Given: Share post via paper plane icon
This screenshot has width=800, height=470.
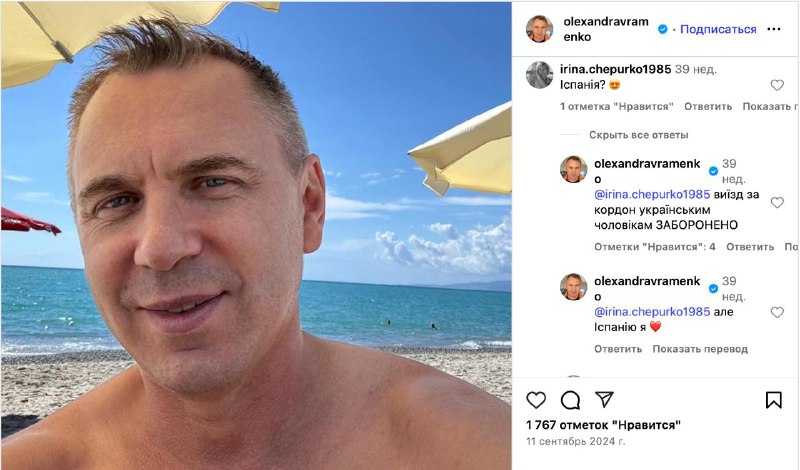Looking at the screenshot, I should [604, 400].
